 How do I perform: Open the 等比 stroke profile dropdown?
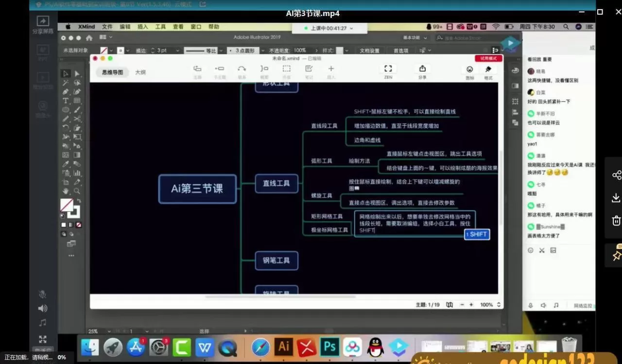(x=221, y=50)
